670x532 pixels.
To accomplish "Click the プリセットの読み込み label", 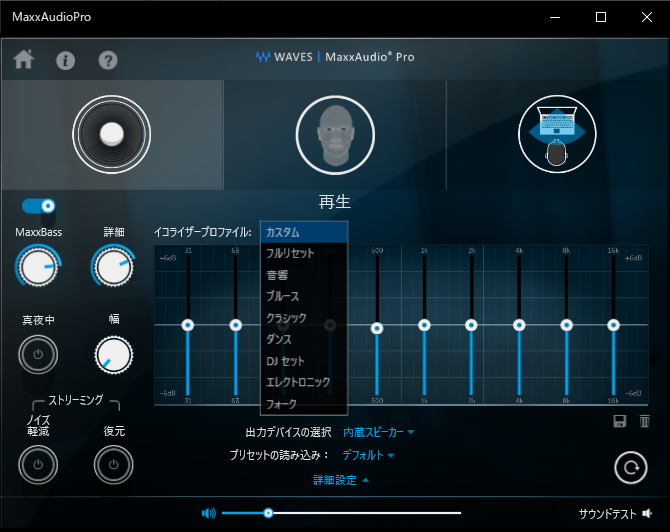I will (x=279, y=456).
